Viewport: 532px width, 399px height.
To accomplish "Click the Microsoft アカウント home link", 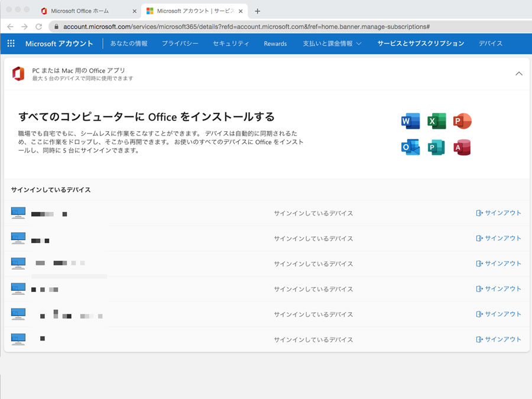I will [x=59, y=43].
